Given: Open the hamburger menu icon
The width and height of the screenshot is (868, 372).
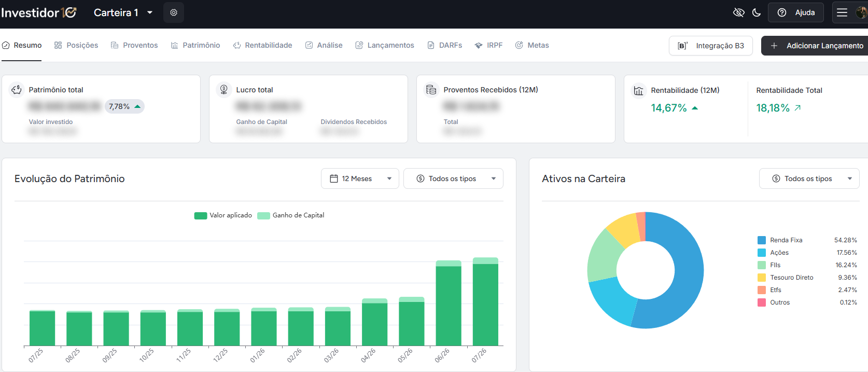Looking at the screenshot, I should 842,12.
